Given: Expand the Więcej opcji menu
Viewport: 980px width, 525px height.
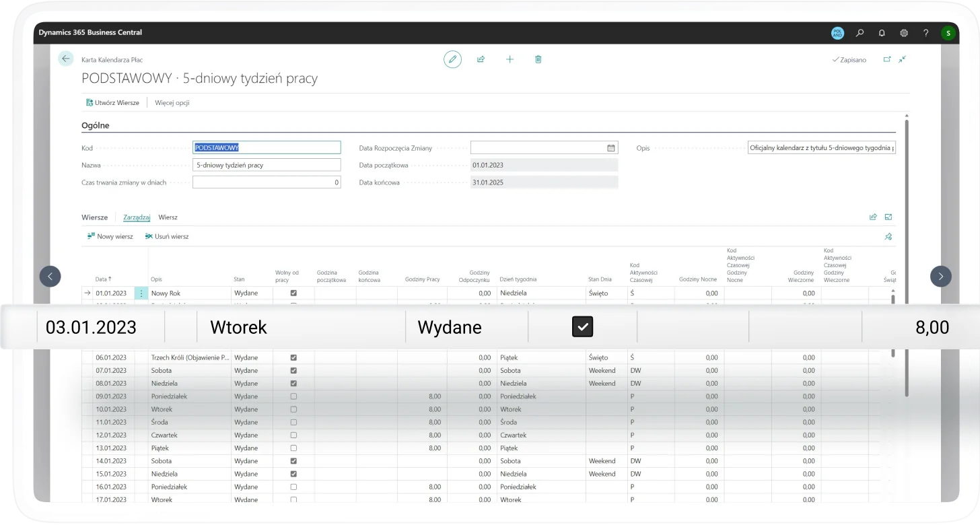Looking at the screenshot, I should [x=172, y=103].
